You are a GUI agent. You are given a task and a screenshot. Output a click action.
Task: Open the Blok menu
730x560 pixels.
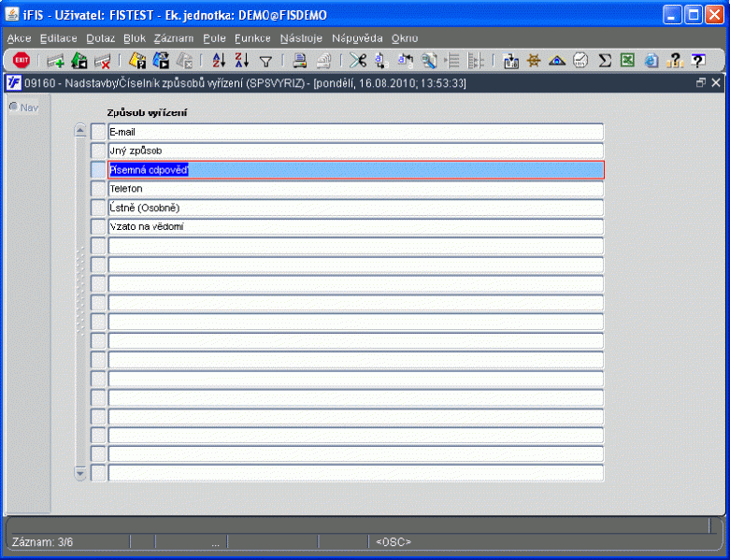[x=135, y=38]
